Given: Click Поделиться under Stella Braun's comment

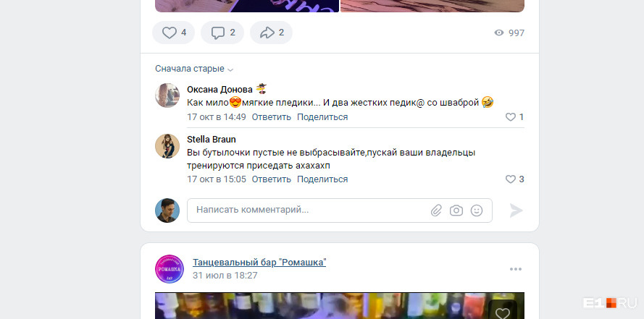Looking at the screenshot, I should 322,179.
